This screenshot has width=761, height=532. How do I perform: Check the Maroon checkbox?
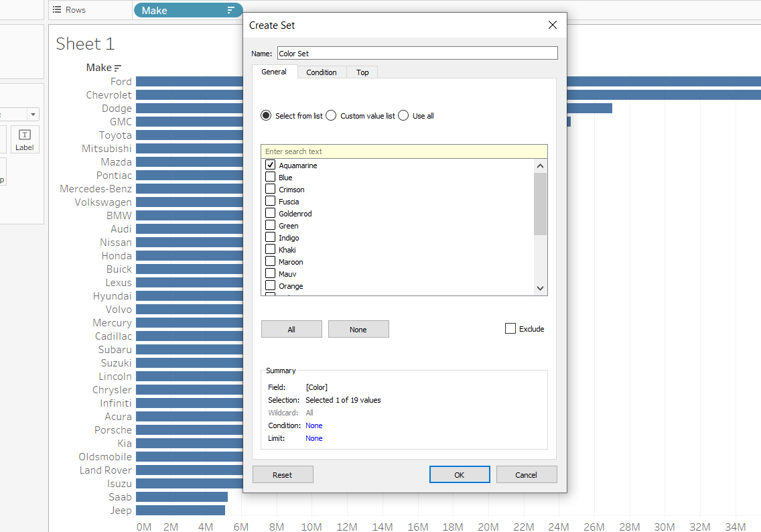pos(271,261)
